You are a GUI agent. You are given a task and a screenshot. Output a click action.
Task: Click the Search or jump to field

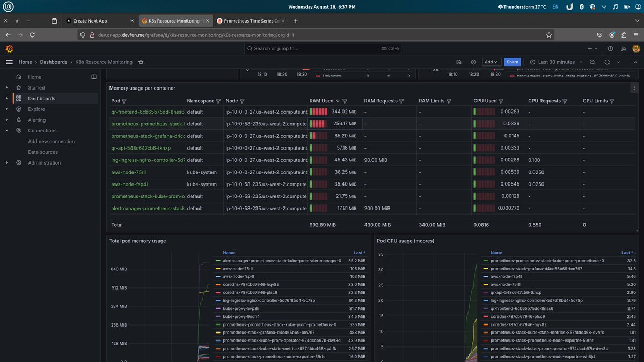(x=324, y=48)
